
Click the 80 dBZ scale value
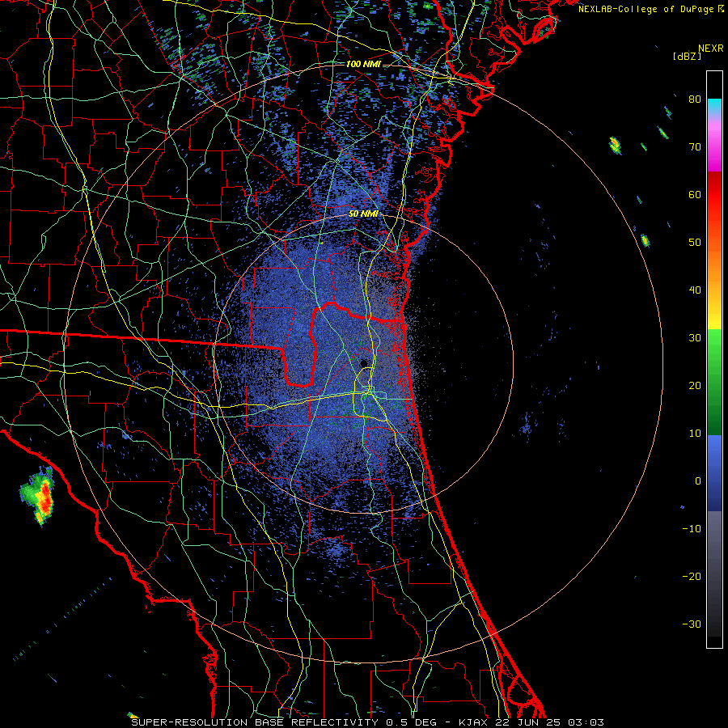[x=695, y=99]
